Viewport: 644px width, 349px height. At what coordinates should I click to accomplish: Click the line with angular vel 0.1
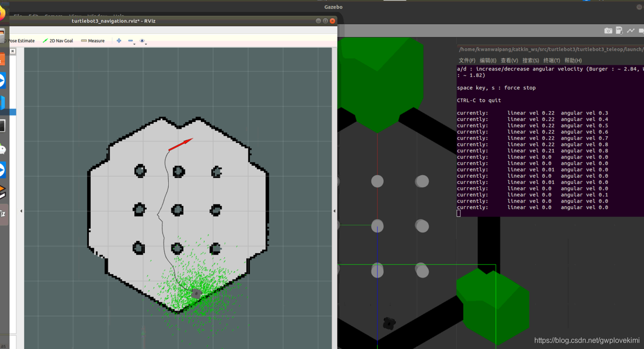(x=533, y=195)
